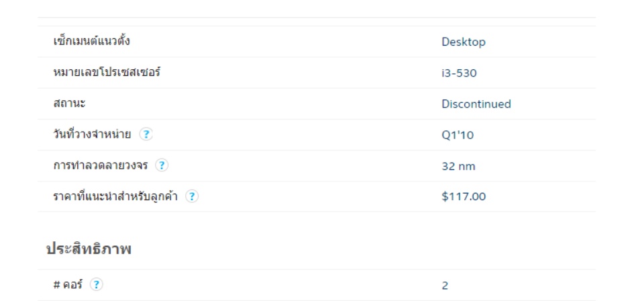This screenshot has height=301, width=644.
Task: Click the สถานะ row label
Action: (x=69, y=103)
